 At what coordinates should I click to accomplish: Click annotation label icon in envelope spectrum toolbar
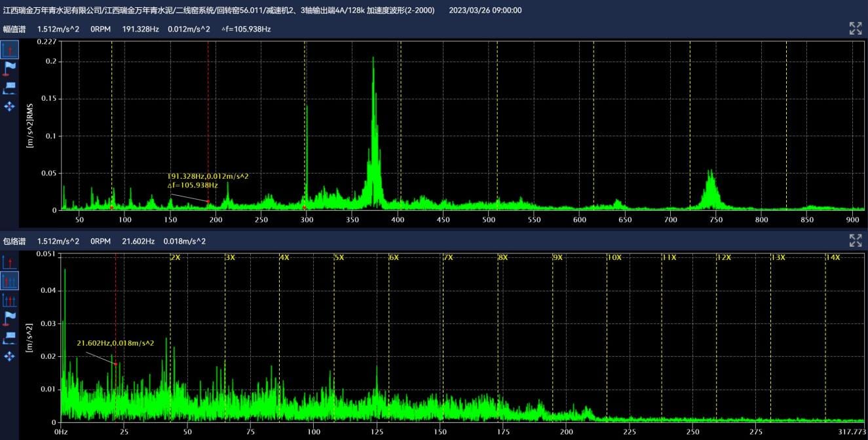(9, 338)
